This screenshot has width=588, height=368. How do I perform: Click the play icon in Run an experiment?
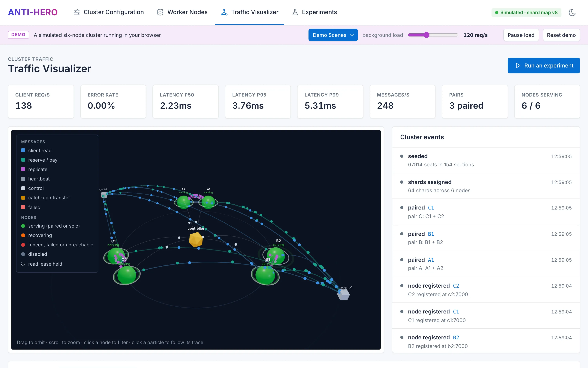tap(518, 66)
